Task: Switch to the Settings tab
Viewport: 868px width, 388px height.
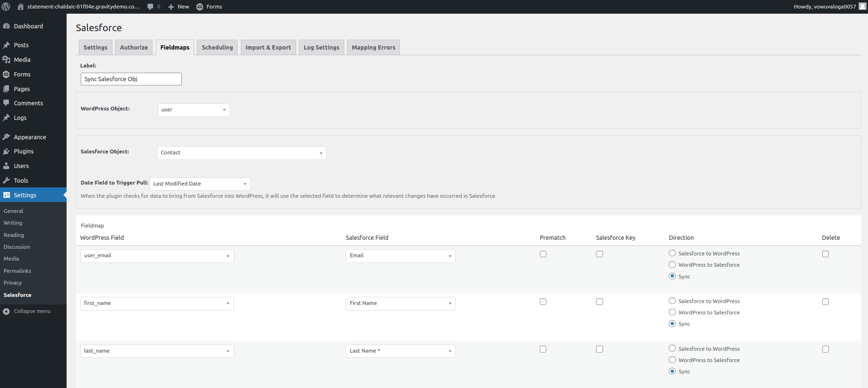Action: [95, 48]
